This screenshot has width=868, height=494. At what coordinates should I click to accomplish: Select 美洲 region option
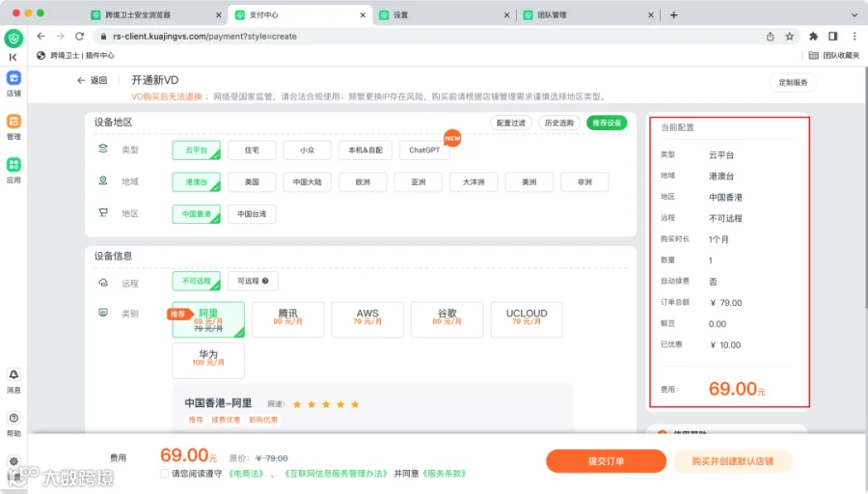click(529, 182)
